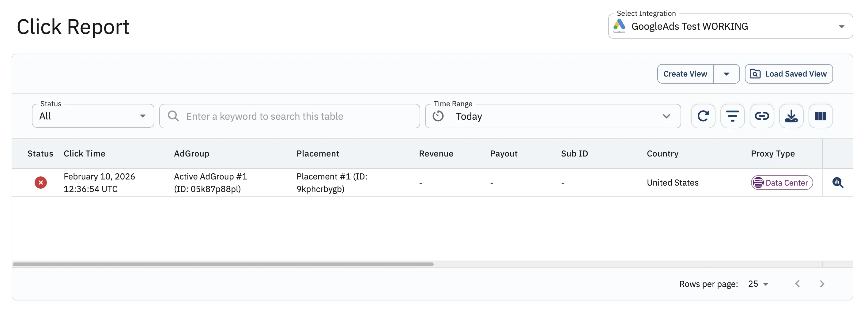Copy the report link icon

click(x=762, y=116)
